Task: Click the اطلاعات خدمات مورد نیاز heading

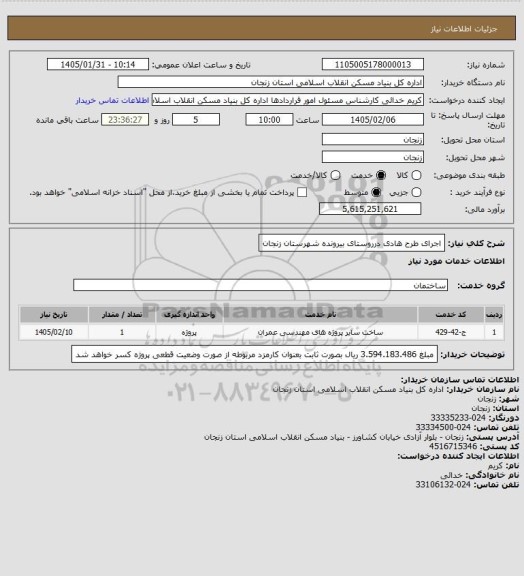Action: click(x=456, y=261)
